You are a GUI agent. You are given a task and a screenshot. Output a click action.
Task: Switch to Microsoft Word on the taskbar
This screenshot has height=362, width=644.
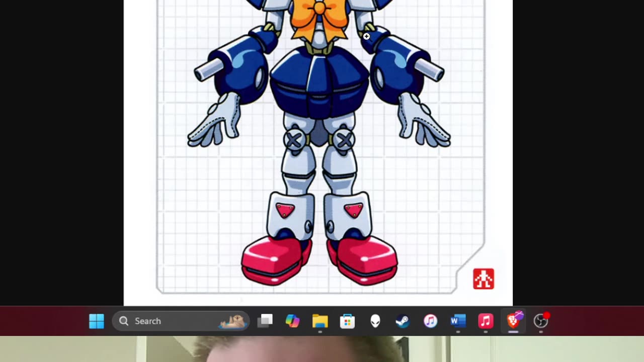coord(458,321)
